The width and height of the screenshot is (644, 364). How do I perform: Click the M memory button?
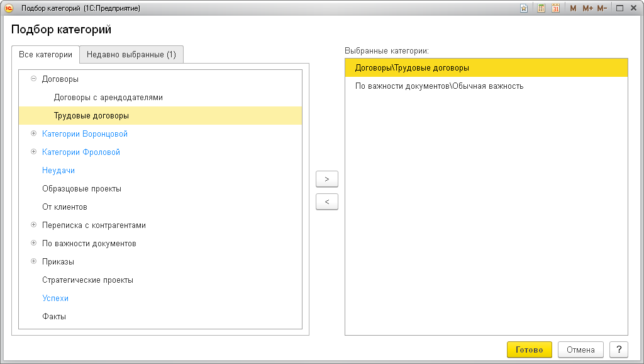573,8
